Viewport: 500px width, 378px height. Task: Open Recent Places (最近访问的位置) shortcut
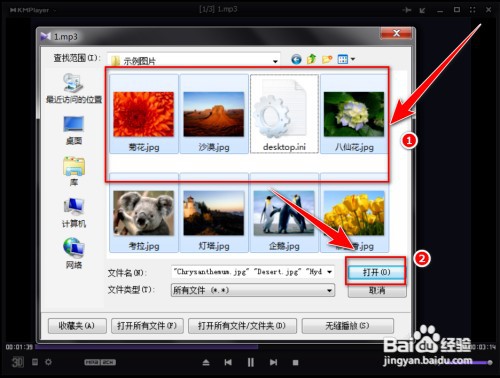74,88
